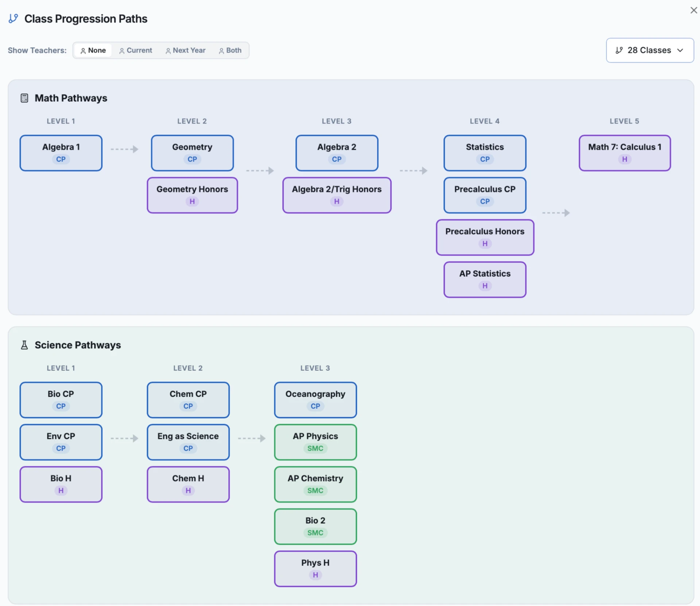Select the AP Chemistry SMC card
The image size is (700, 606).
(x=315, y=484)
